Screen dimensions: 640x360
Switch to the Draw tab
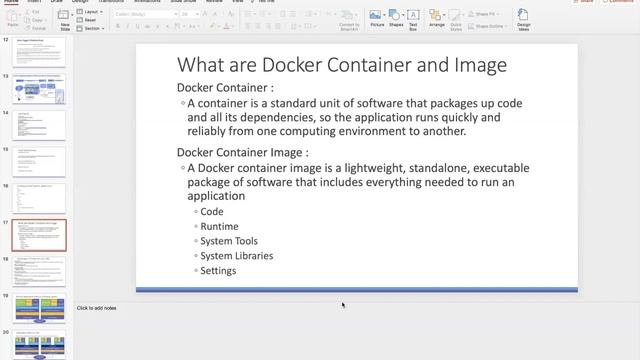pyautogui.click(x=57, y=1)
